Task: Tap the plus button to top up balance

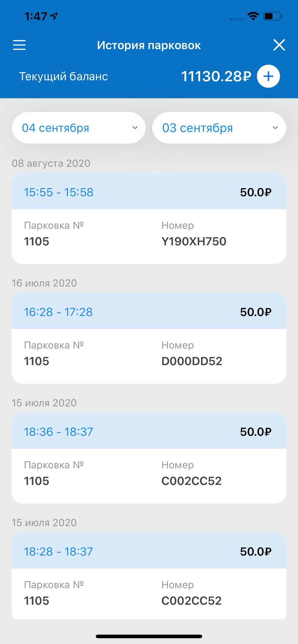Action: pyautogui.click(x=268, y=76)
